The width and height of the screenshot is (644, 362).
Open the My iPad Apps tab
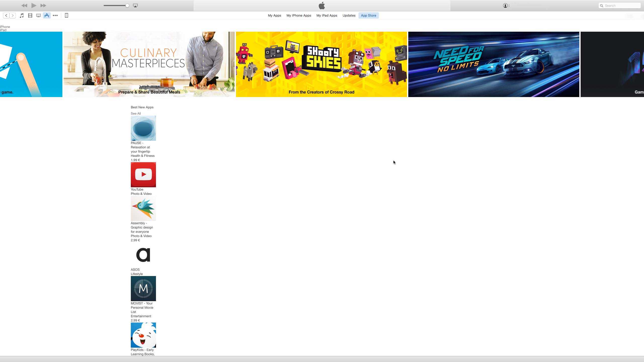[x=327, y=16]
